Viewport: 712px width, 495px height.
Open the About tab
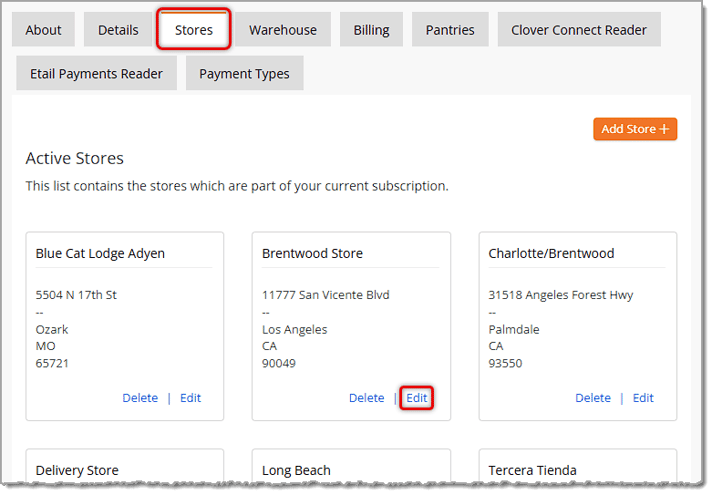[x=43, y=30]
